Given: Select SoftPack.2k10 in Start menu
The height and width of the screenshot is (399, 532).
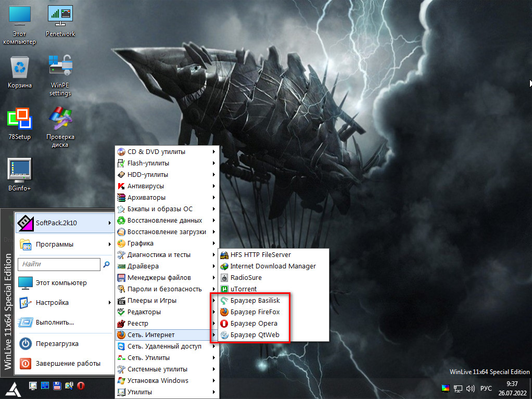Looking at the screenshot, I should click(65, 223).
